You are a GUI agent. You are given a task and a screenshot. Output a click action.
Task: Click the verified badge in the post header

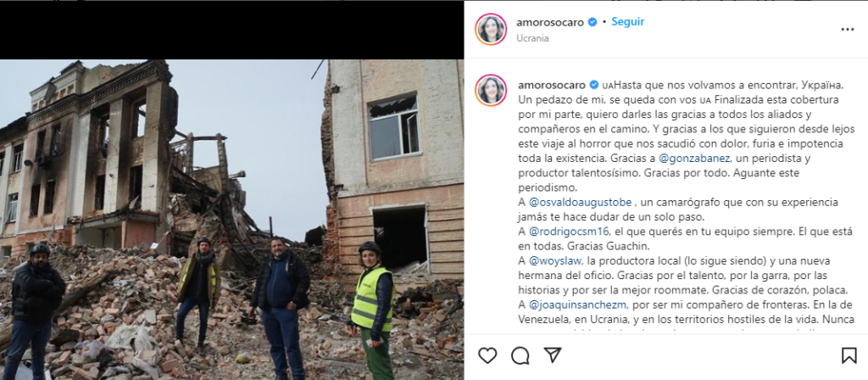pyautogui.click(x=592, y=22)
